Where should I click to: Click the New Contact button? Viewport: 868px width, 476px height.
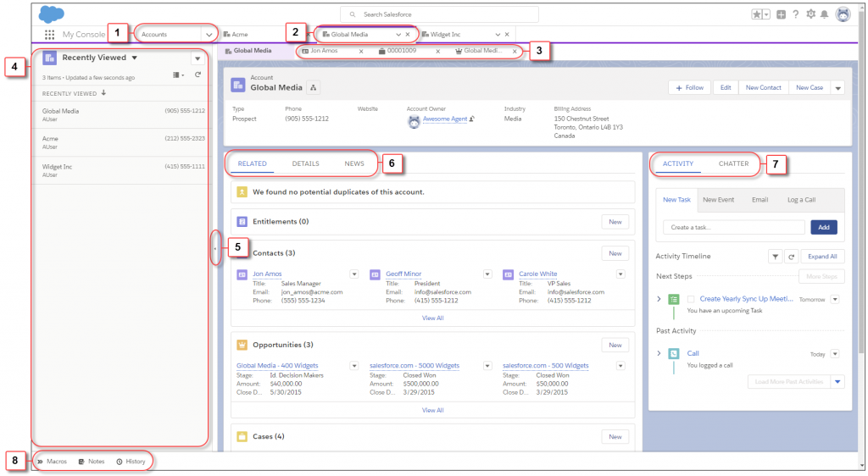pos(764,87)
